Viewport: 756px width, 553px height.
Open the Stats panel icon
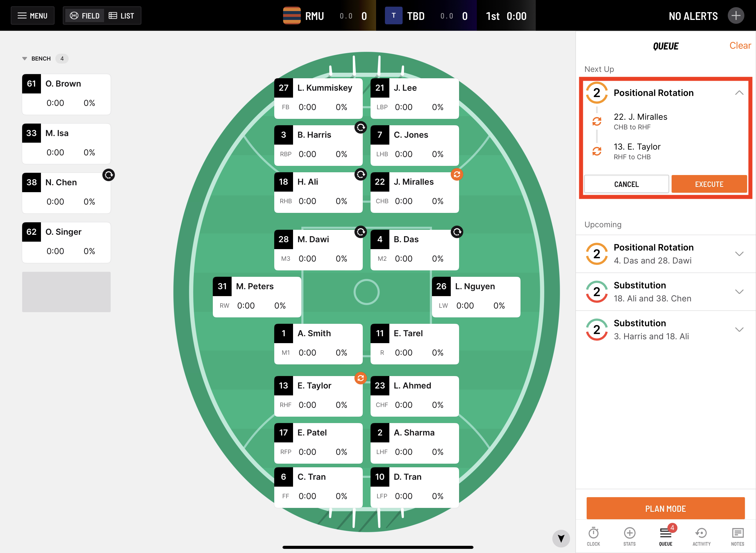click(x=629, y=536)
